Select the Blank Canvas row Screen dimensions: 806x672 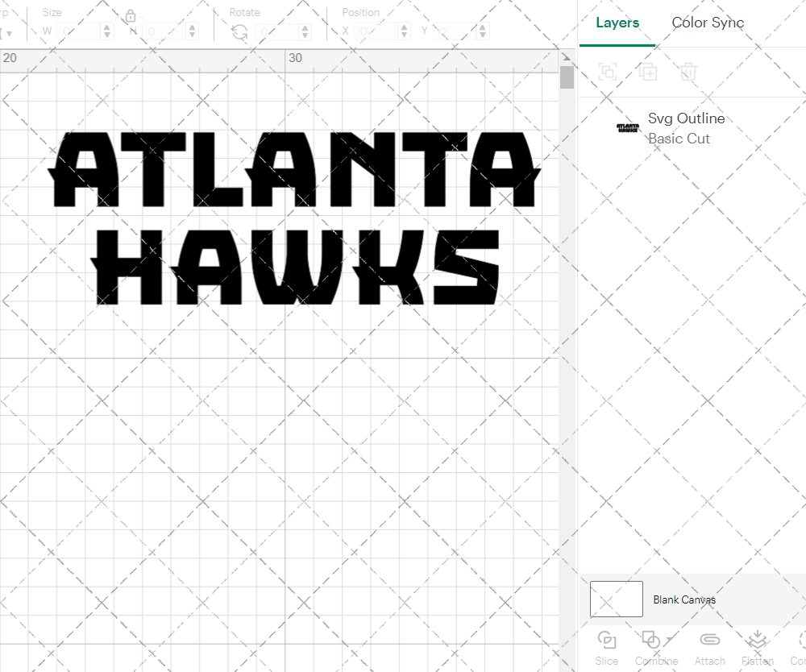pyautogui.click(x=692, y=599)
